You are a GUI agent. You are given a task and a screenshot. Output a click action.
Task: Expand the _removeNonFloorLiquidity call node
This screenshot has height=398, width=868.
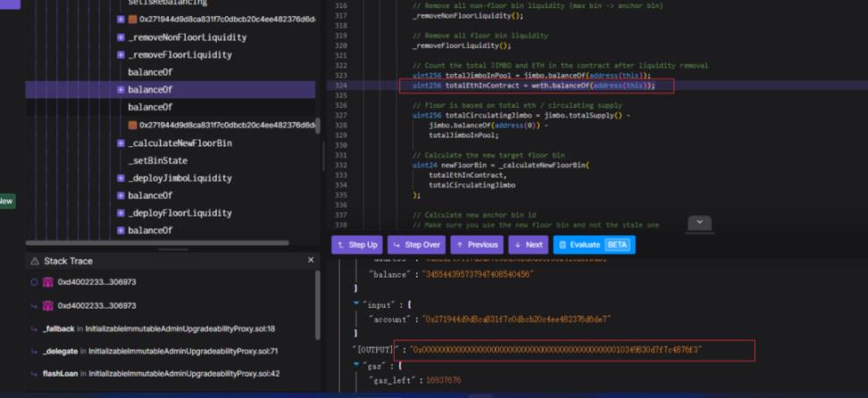[121, 37]
